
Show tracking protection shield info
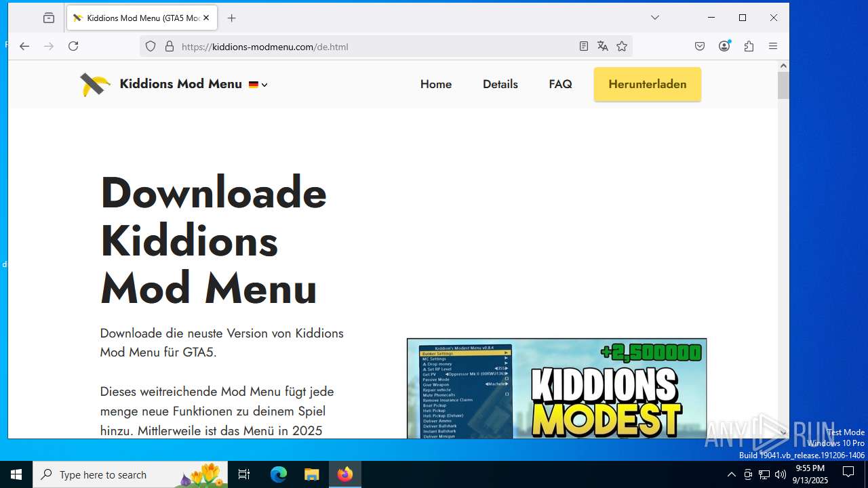tap(151, 46)
